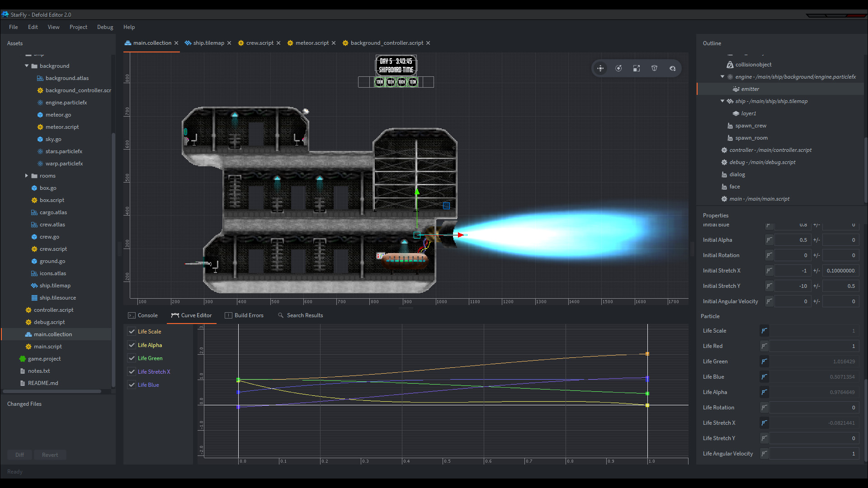Open the Debug menu
The width and height of the screenshot is (868, 488).
[x=105, y=27]
